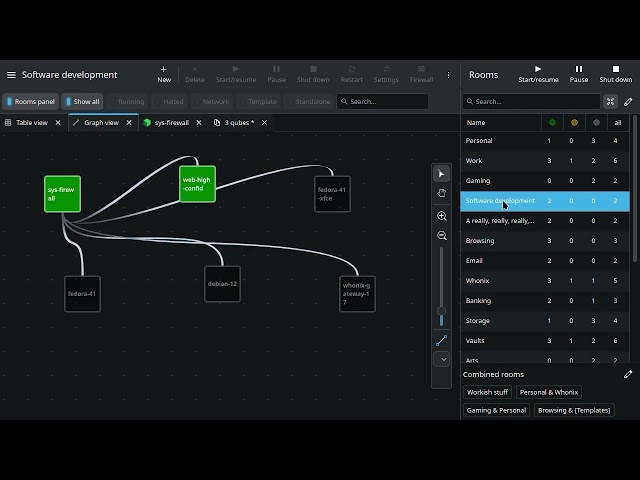Click the zoom out magnifier icon

tap(442, 236)
